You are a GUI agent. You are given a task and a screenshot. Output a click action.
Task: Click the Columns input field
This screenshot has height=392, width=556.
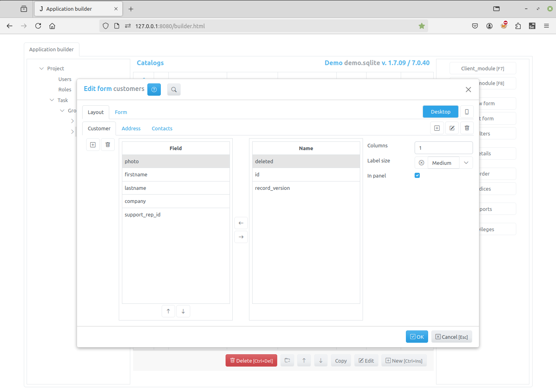(x=444, y=148)
